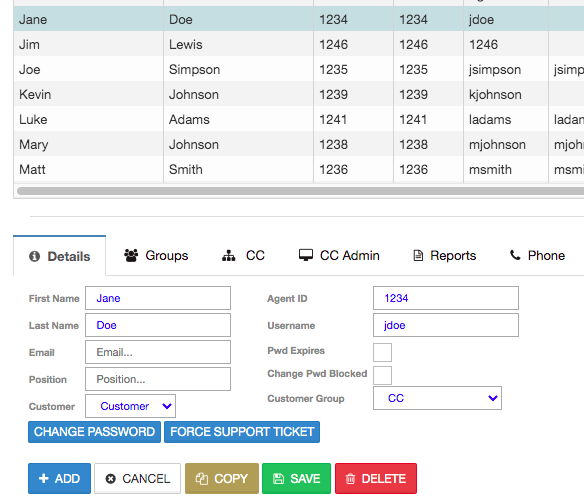Screen dimensions: 584x502
Task: Open the CC tab
Action: (243, 255)
